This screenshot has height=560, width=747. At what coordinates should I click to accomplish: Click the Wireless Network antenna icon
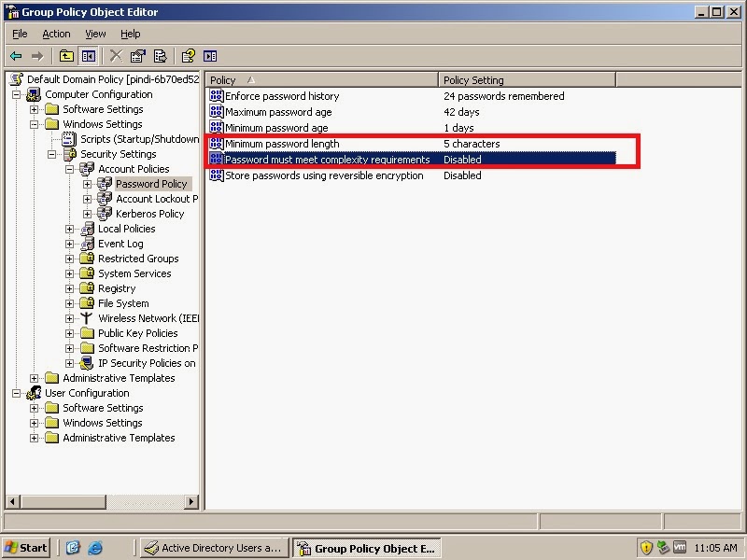86,318
